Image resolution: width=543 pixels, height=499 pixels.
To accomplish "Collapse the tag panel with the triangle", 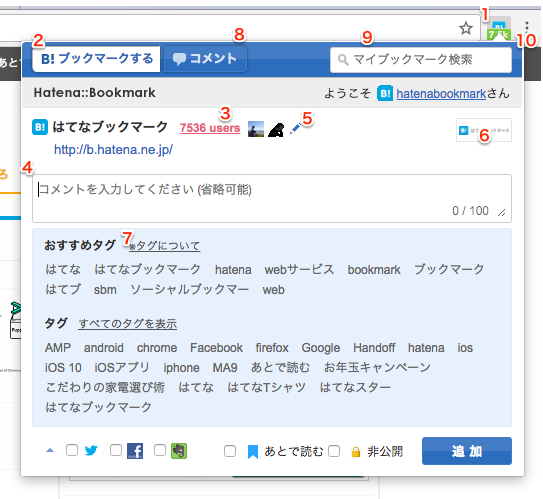I will [x=50, y=451].
